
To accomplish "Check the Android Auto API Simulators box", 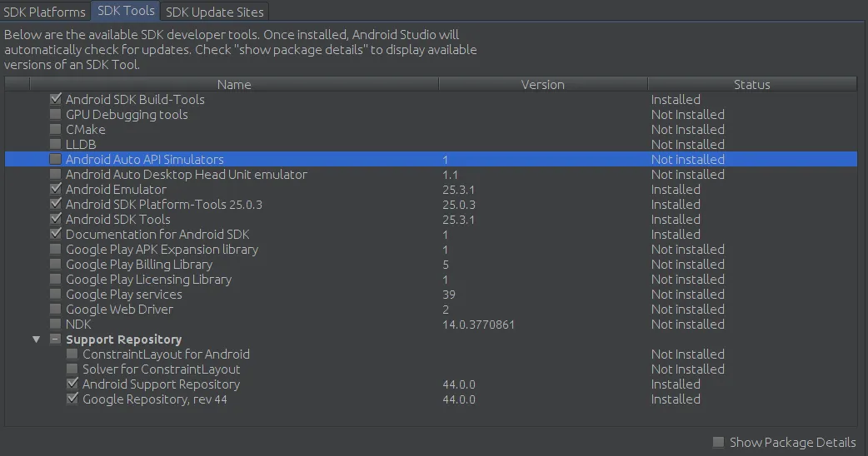I will [56, 160].
